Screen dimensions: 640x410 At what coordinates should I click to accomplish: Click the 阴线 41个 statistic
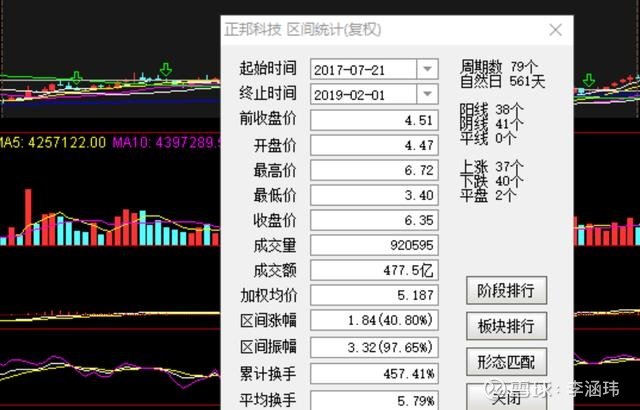pyautogui.click(x=491, y=124)
